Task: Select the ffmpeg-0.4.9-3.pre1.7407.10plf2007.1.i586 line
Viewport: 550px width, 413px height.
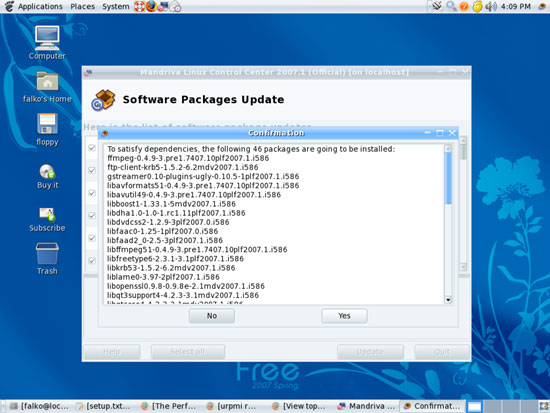Action: pyautogui.click(x=188, y=158)
